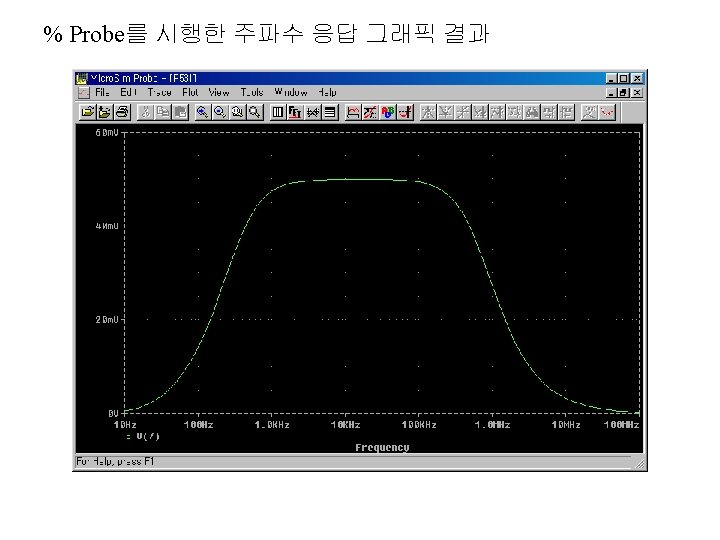Open the Window menu
The width and height of the screenshot is (720, 540).
point(291,92)
